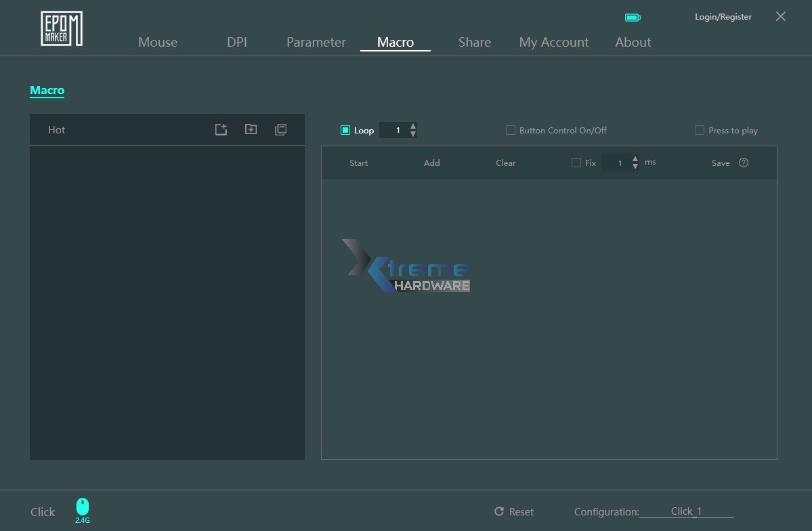Click the battery status indicator

633,17
